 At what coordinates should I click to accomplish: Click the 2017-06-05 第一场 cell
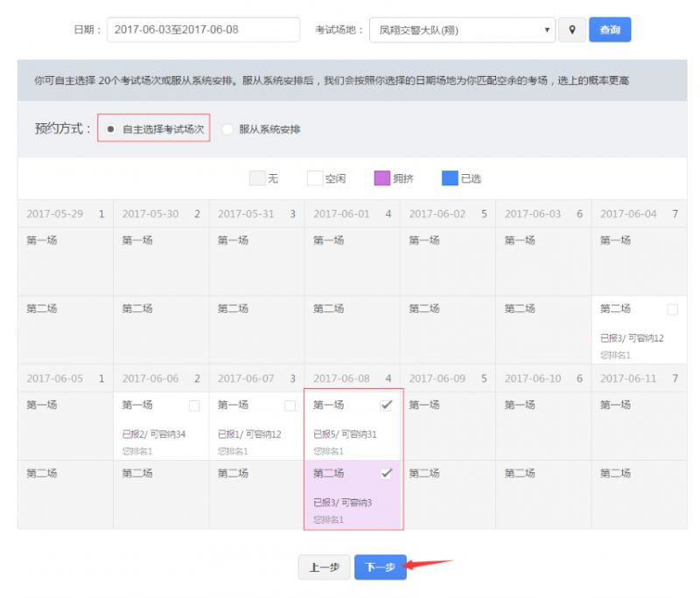pos(65,426)
